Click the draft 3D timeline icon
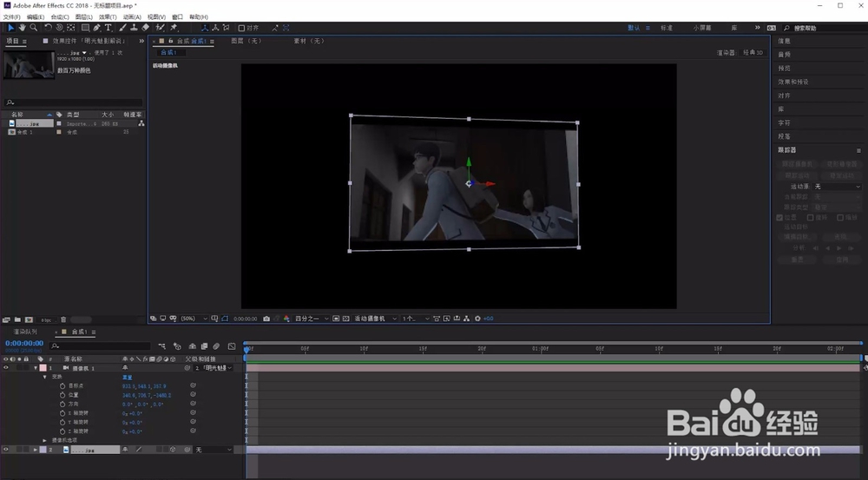Screen dimensions: 868x480 click(177, 346)
